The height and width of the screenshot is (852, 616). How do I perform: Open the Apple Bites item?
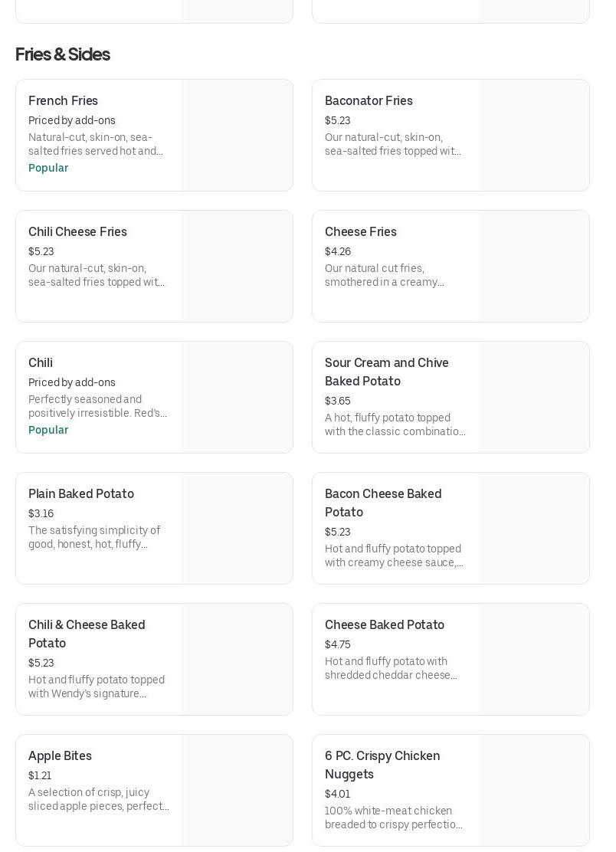tap(60, 756)
